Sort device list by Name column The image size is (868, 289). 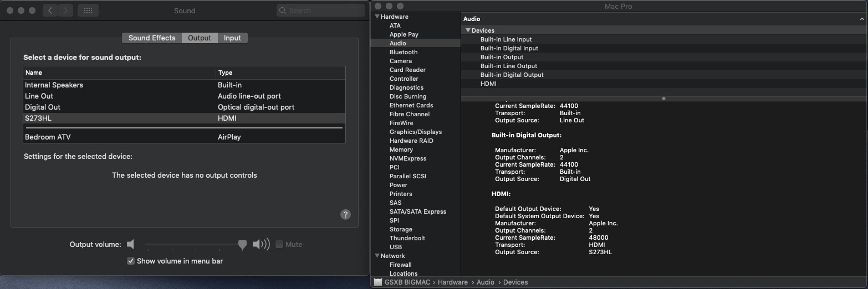119,73
